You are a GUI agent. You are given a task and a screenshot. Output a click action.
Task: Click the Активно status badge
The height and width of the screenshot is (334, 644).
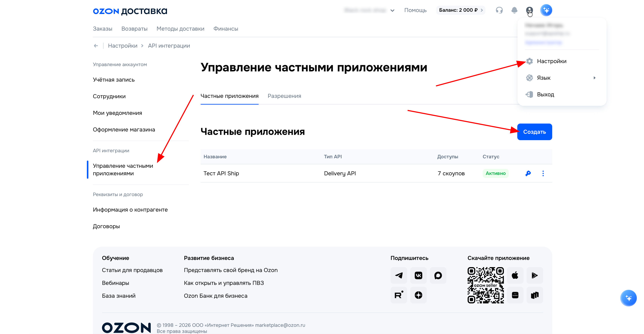(496, 173)
